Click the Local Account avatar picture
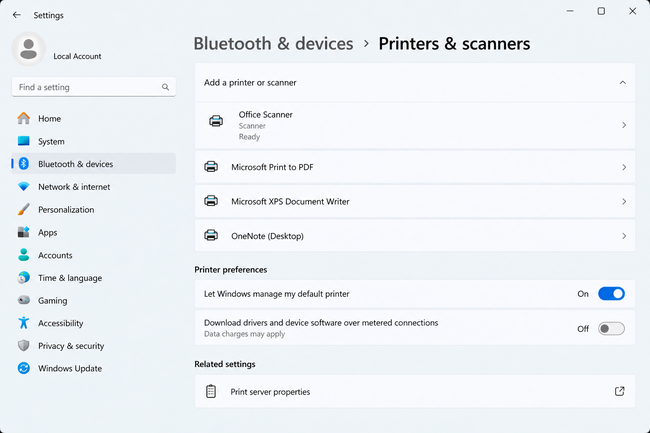The image size is (650, 433). 29,48
